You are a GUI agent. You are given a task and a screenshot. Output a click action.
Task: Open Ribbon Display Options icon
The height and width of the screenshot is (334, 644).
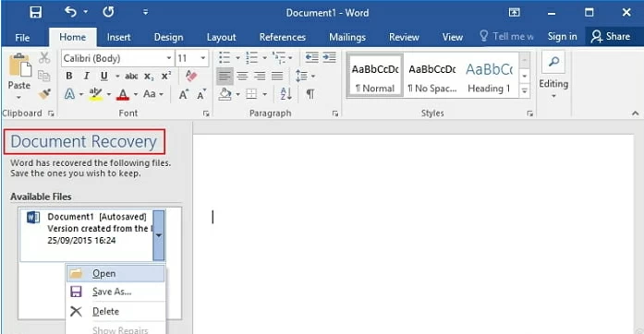(x=515, y=12)
